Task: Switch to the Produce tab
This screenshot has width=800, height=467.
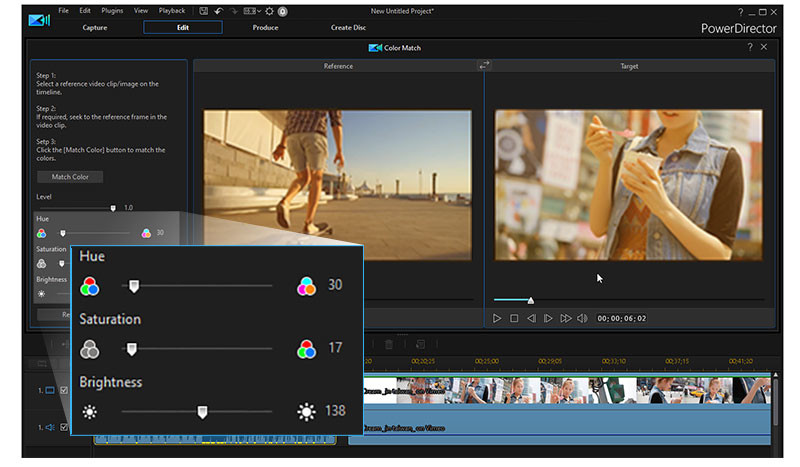Action: pyautogui.click(x=265, y=27)
